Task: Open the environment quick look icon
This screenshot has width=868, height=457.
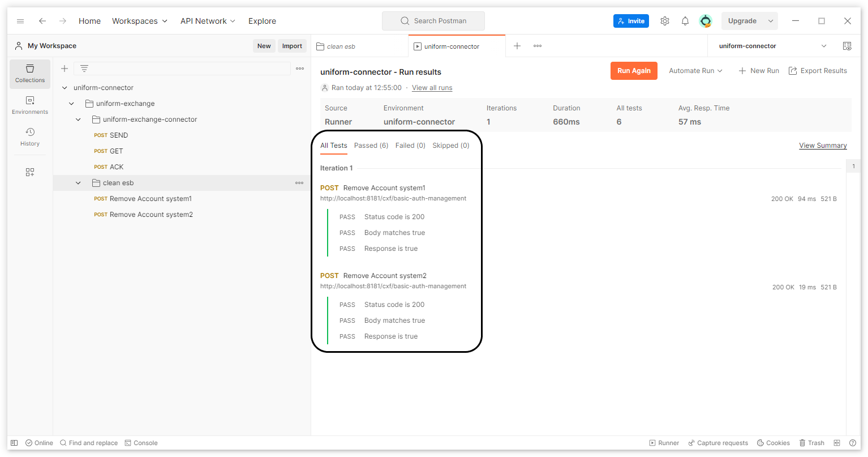Action: [847, 46]
